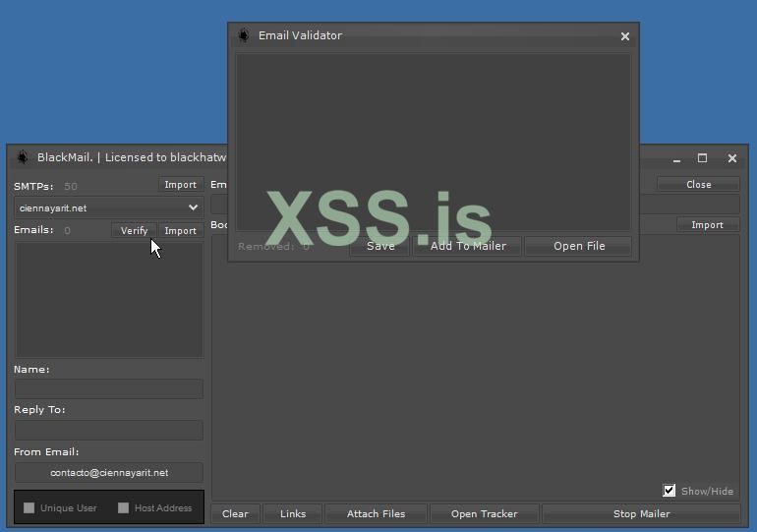
Task: Open the ciennayarit.net SMTP dropdown
Action: (108, 207)
